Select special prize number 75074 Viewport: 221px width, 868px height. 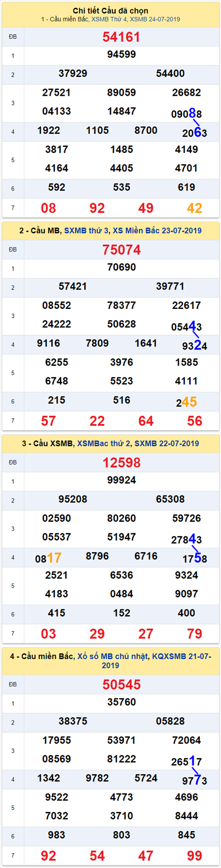(122, 250)
